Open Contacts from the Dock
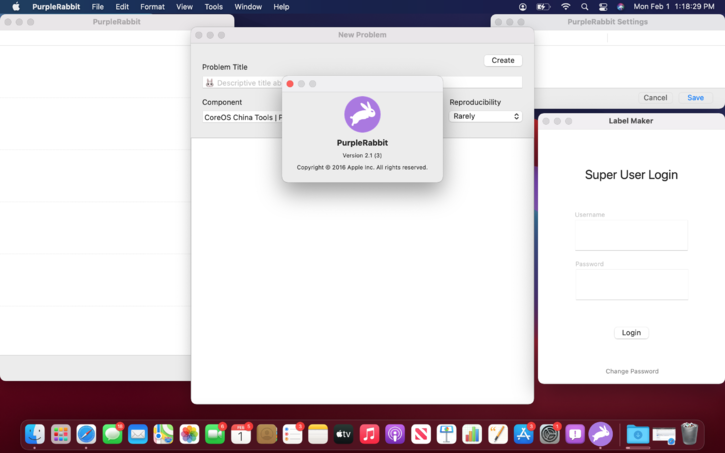This screenshot has height=453, width=725. coord(266,434)
